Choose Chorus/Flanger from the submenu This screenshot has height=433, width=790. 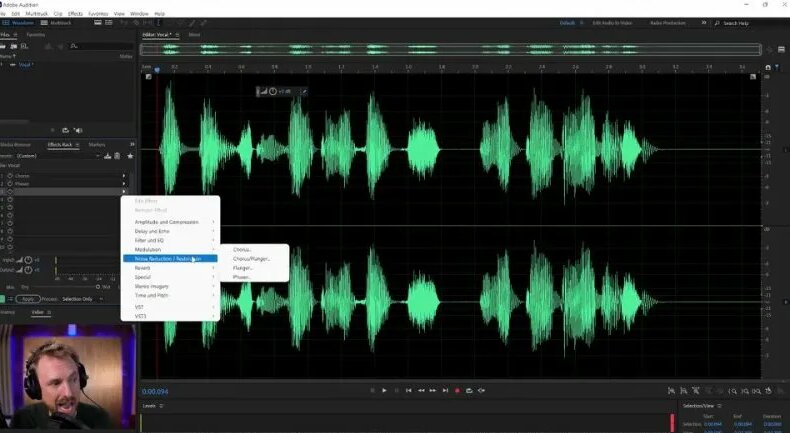(252, 259)
